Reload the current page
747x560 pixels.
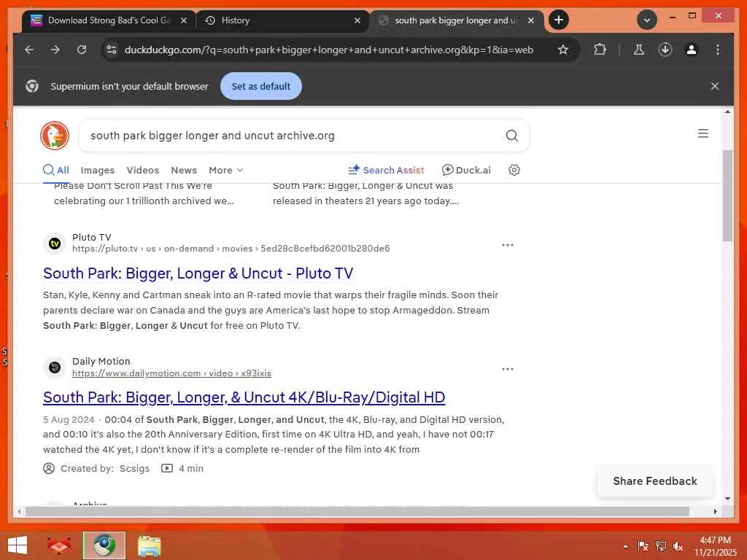point(82,50)
